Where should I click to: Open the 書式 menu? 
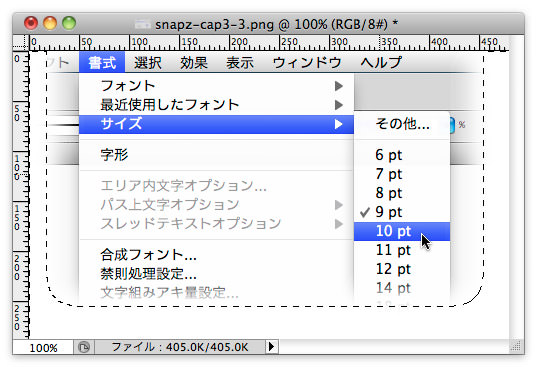[x=102, y=62]
